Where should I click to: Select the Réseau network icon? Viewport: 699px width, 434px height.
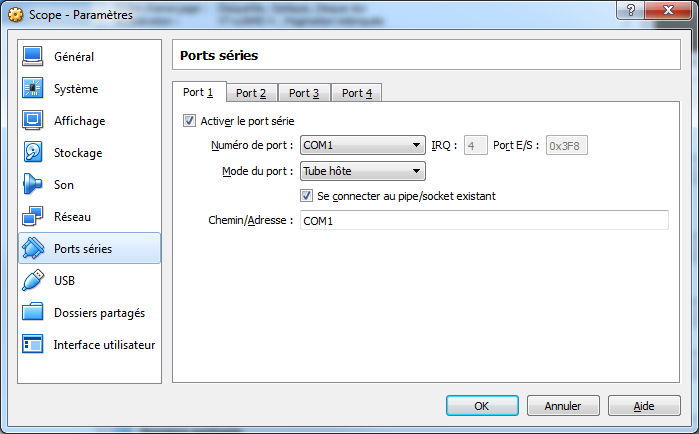33,217
